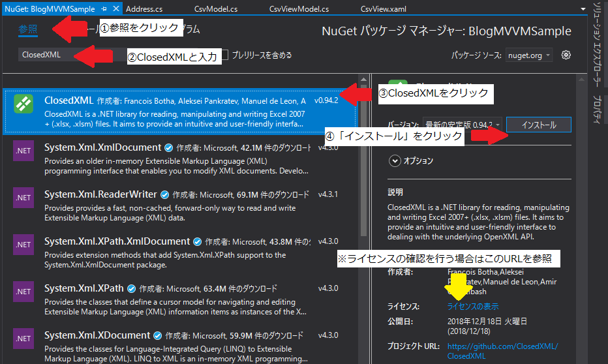Image resolution: width=608 pixels, height=364 pixels.
Task: Open the プロパティ side tab
Action: (597, 110)
